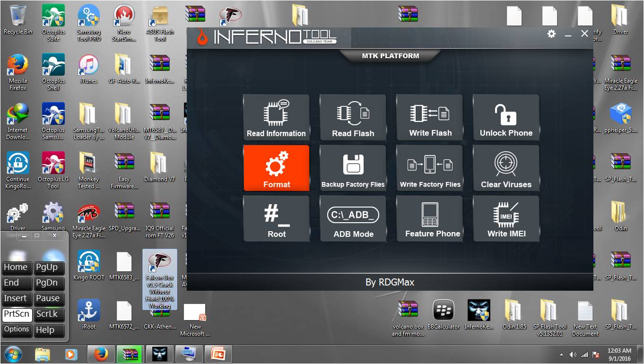Select the ASUS Flash Tool shortcut
Screen dimensions: 644x364
(x=160, y=23)
